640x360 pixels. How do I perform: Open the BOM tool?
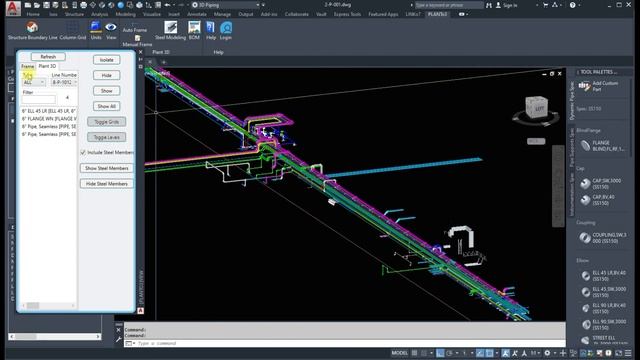click(x=194, y=31)
